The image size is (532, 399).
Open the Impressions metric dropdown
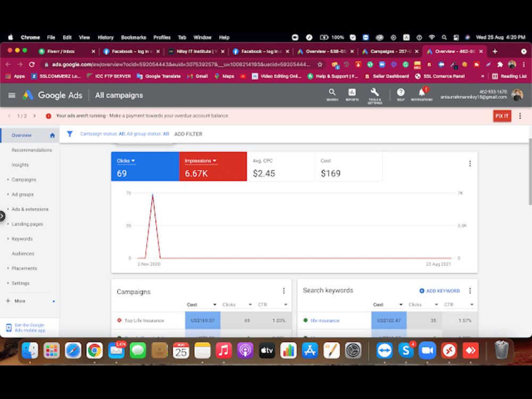point(201,161)
